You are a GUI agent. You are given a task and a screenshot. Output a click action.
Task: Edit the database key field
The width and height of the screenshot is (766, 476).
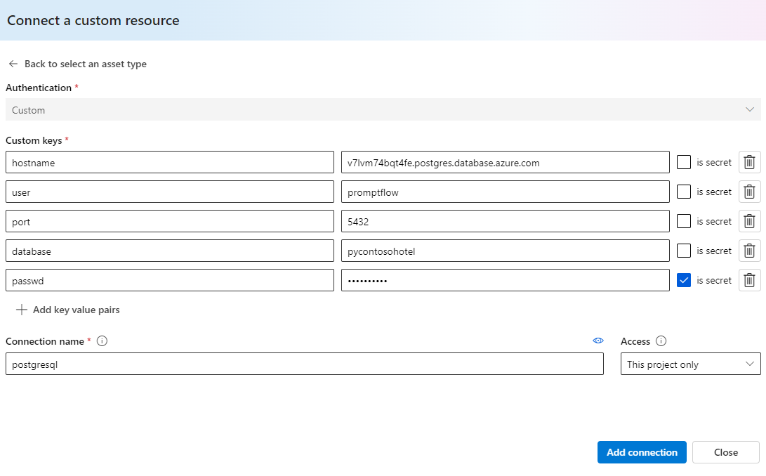pyautogui.click(x=170, y=251)
